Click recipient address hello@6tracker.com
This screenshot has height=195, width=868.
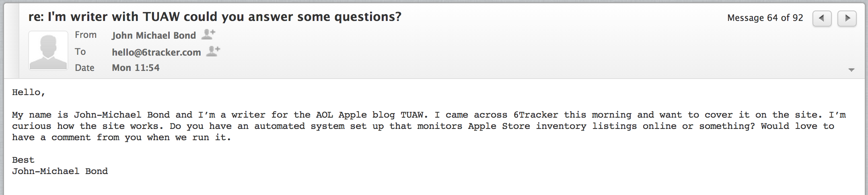pos(156,52)
